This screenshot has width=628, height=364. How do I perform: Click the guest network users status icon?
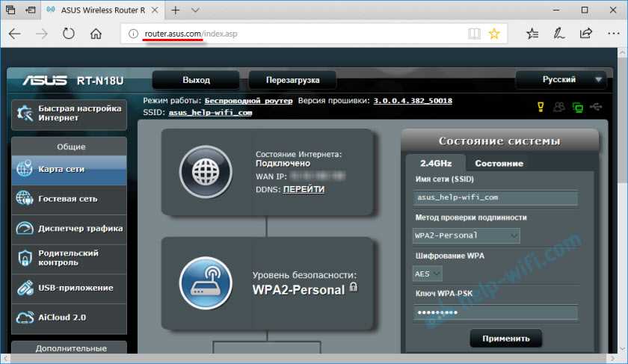[559, 107]
